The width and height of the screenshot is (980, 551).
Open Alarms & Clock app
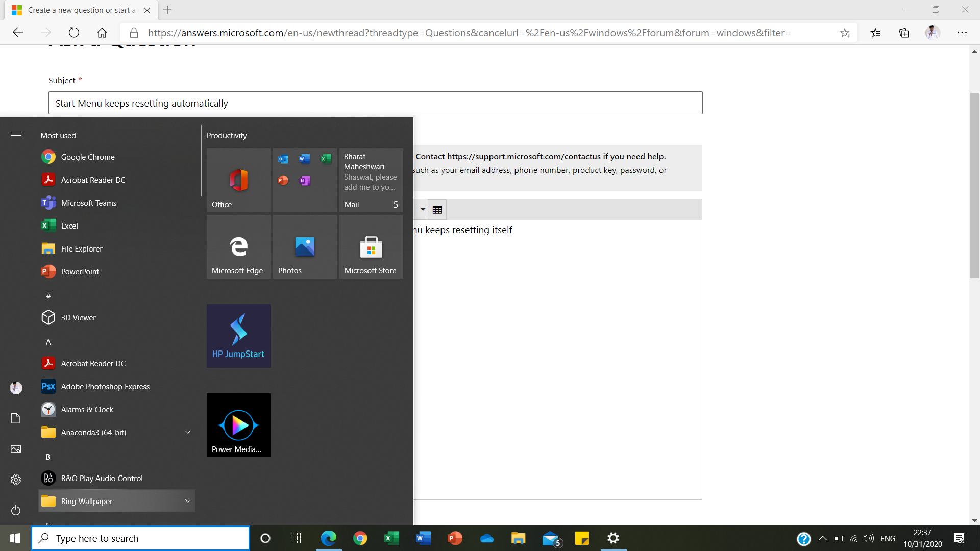tap(116, 409)
